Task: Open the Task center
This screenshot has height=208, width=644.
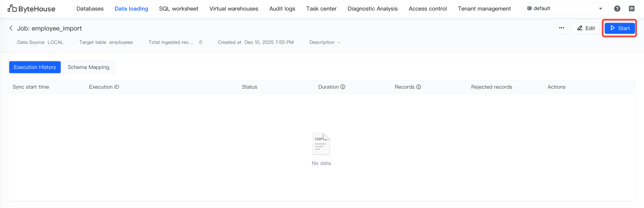Action: (321, 9)
